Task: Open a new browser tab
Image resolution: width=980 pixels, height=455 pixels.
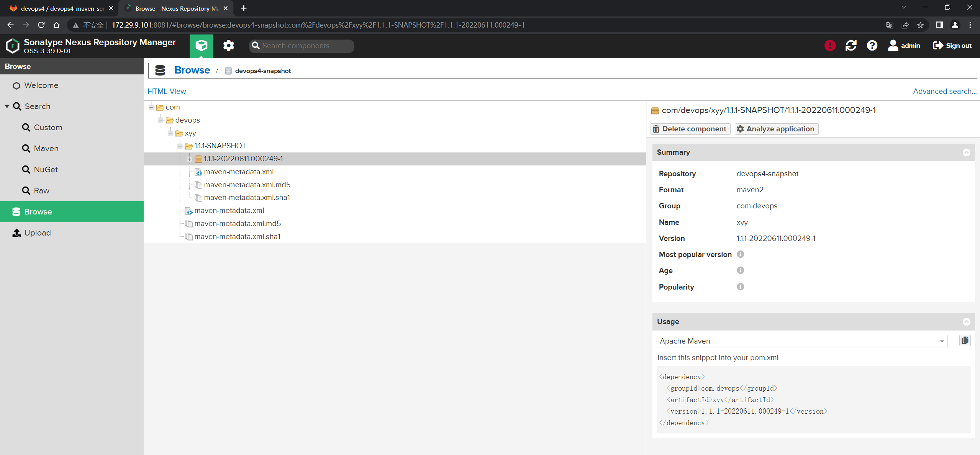Action: pos(244,8)
